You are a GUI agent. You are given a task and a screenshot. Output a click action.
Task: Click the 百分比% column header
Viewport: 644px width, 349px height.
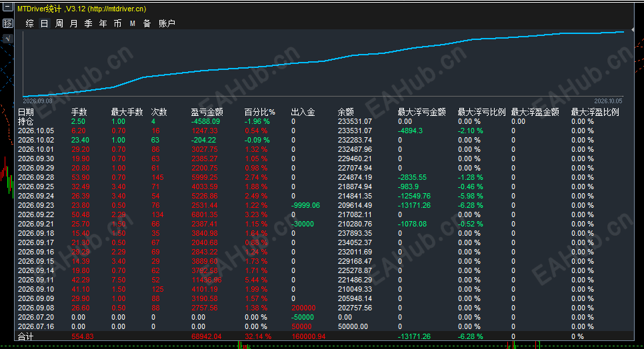tap(259, 112)
